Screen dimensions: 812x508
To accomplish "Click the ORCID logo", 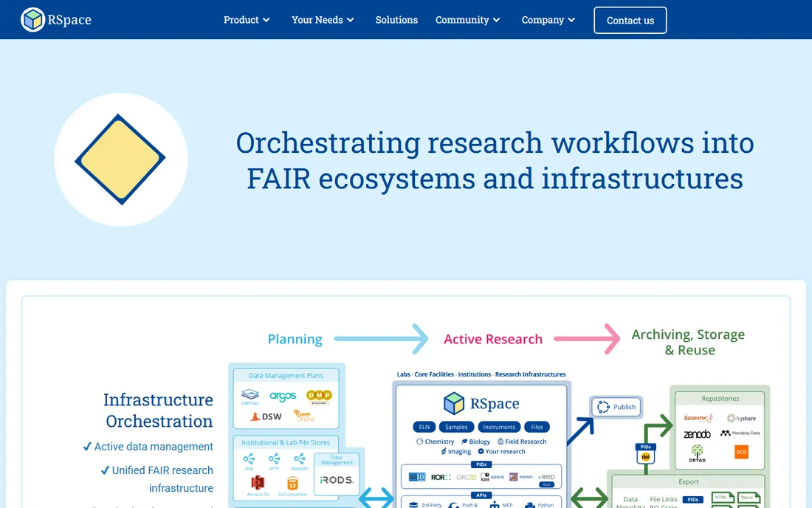I will click(x=466, y=477).
